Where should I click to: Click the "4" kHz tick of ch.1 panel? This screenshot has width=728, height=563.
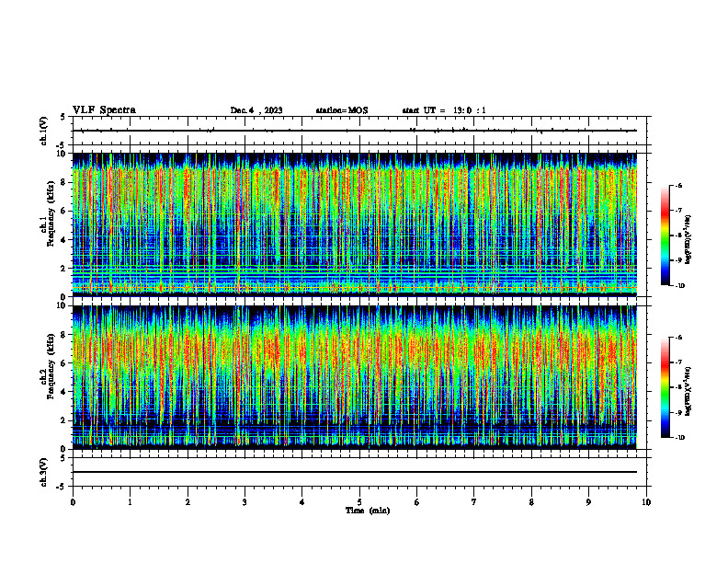pyautogui.click(x=64, y=240)
